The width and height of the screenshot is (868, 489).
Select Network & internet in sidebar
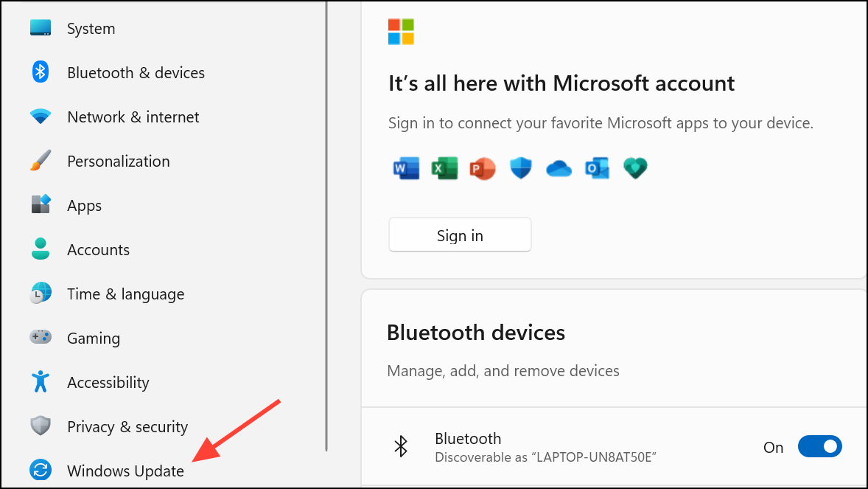tap(133, 117)
